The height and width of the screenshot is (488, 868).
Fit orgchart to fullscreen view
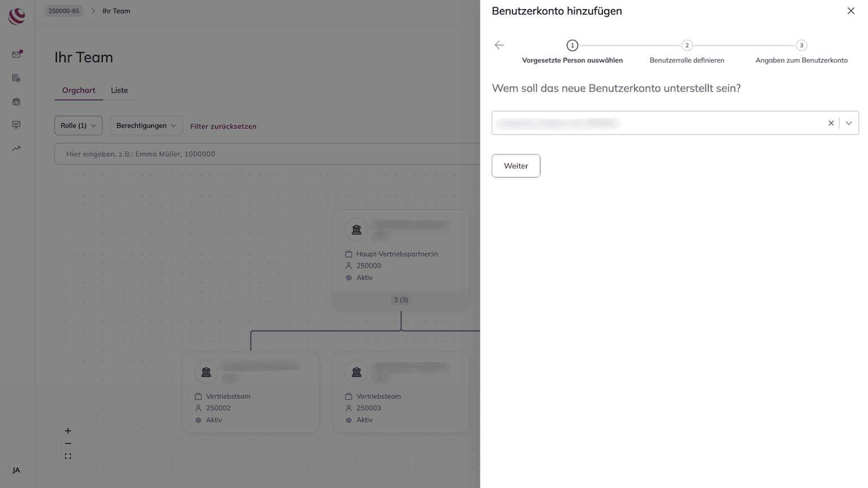68,456
